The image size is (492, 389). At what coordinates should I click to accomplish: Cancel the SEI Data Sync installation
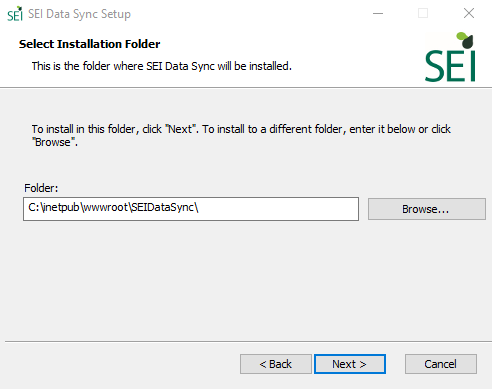point(441,364)
